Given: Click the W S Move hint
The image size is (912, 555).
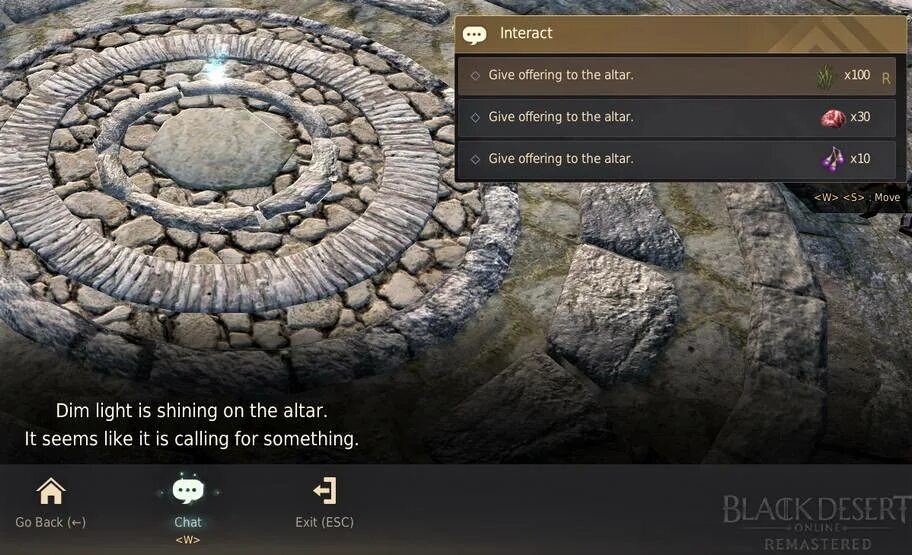Looking at the screenshot, I should (x=857, y=198).
